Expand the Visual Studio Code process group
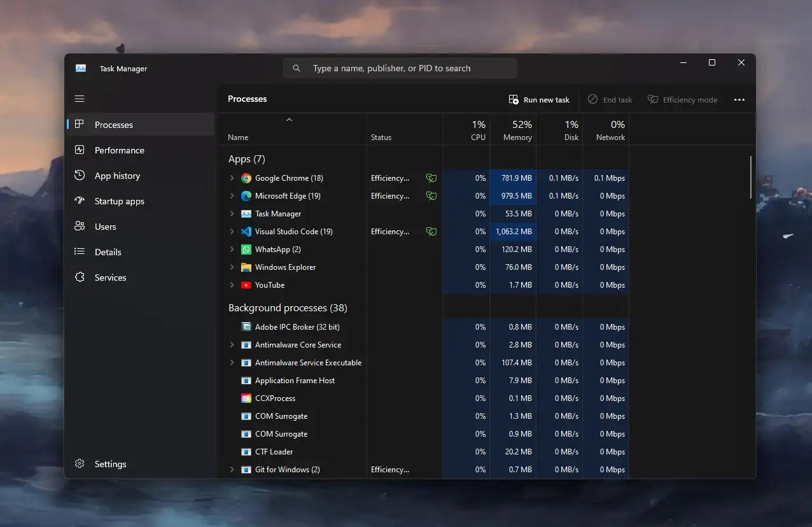This screenshot has height=527, width=812. [x=232, y=232]
